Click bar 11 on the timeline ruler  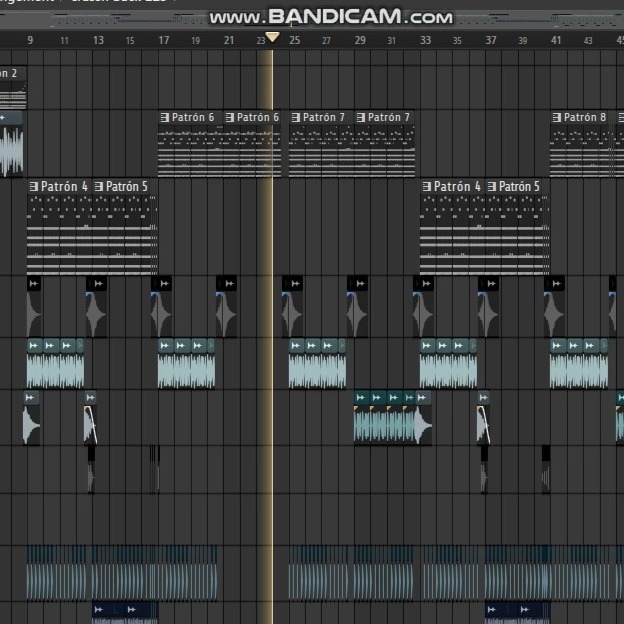64,41
